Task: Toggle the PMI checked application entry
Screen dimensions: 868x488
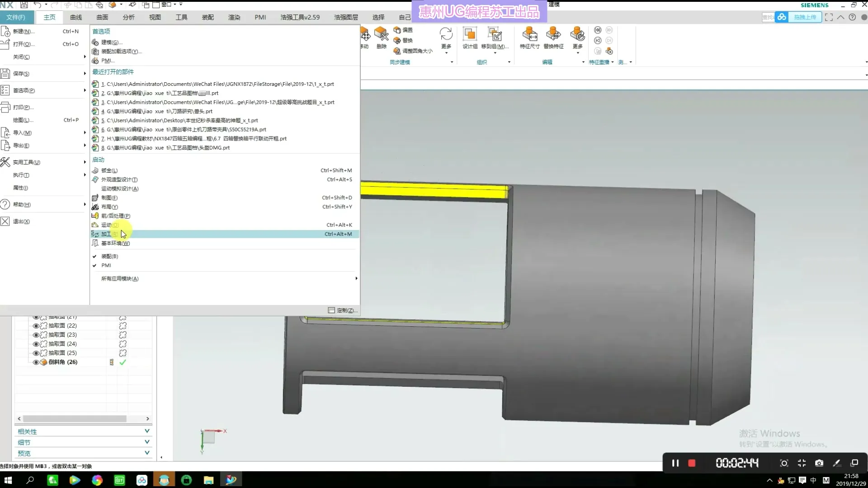Action: (x=106, y=265)
